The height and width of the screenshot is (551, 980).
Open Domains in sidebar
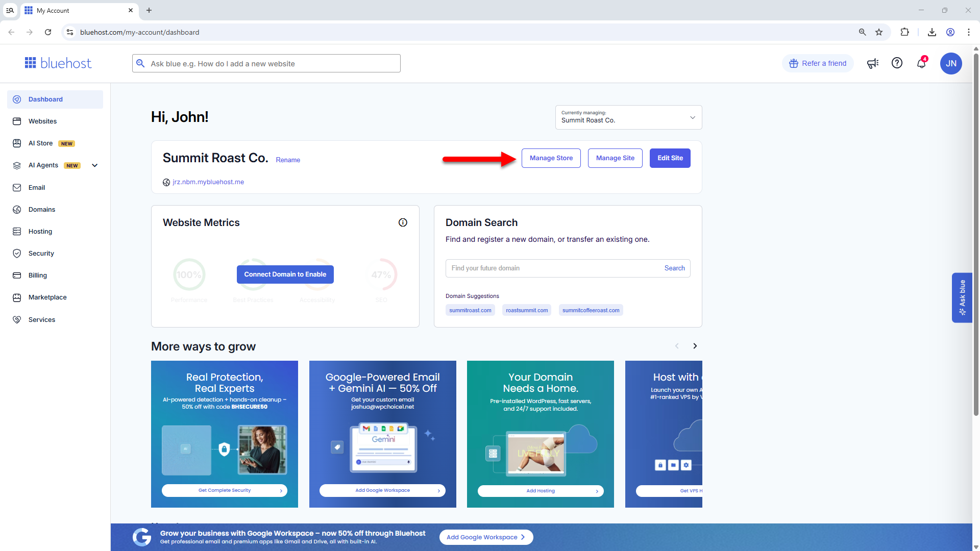click(55, 210)
